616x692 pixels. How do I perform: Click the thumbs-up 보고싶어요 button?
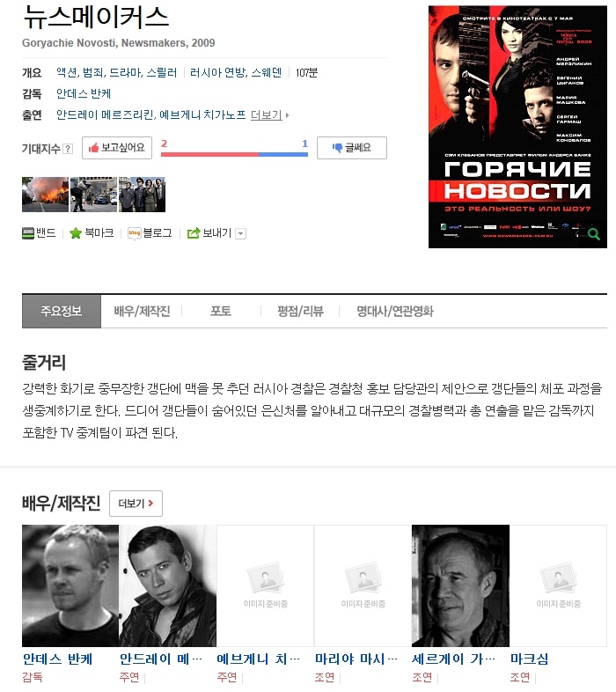[x=117, y=148]
